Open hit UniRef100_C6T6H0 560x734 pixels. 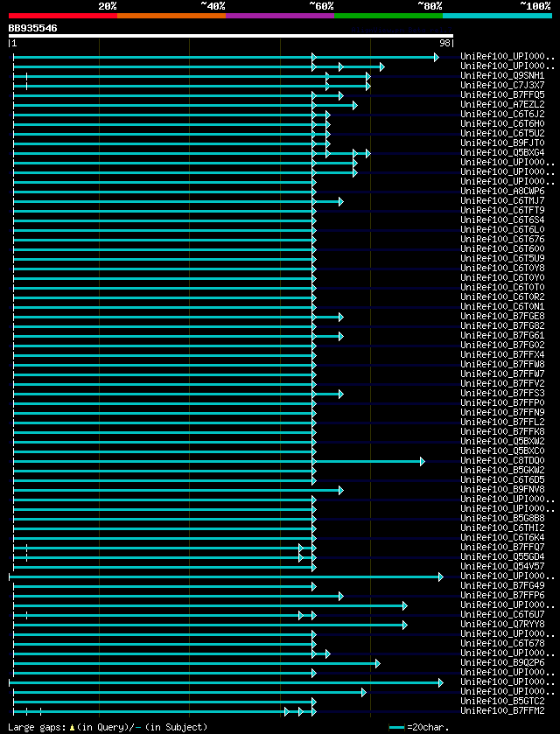pyautogui.click(x=502, y=124)
